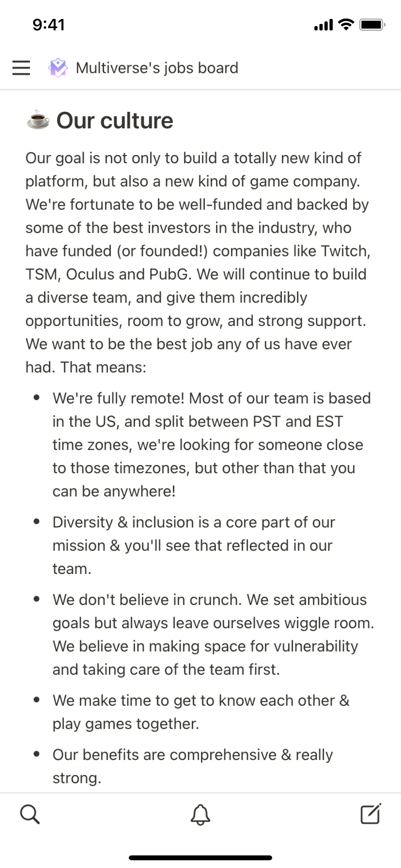The width and height of the screenshot is (401, 868).
Task: Tap the Wi-Fi status icon
Action: [345, 25]
